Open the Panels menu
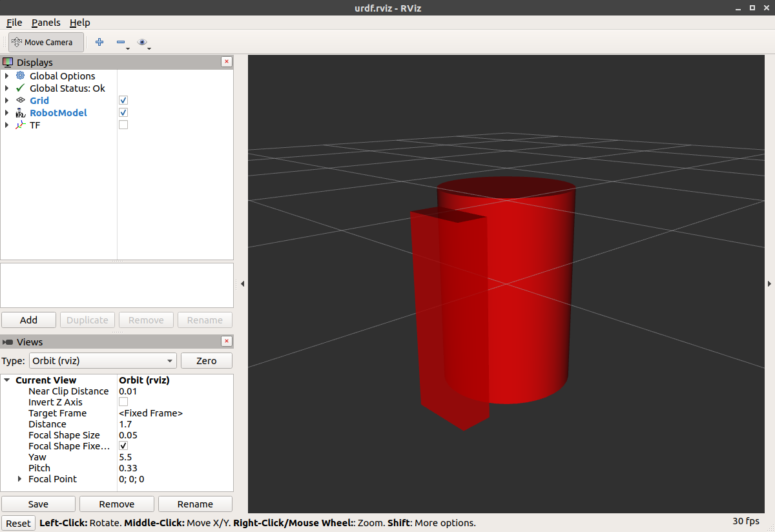 click(x=46, y=23)
